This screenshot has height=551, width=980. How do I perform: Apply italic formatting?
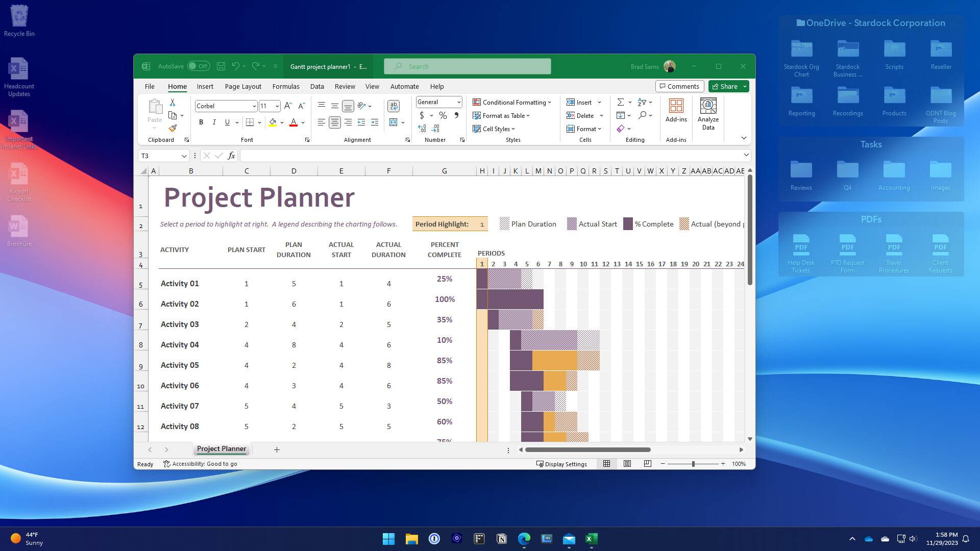pyautogui.click(x=214, y=122)
